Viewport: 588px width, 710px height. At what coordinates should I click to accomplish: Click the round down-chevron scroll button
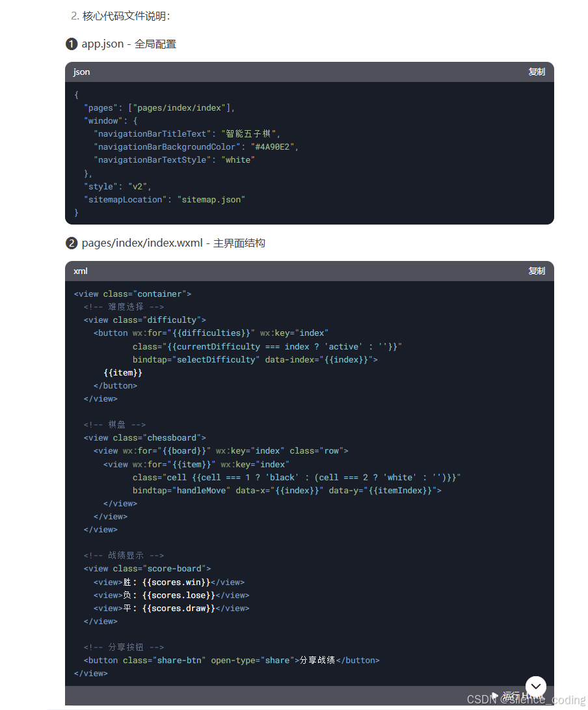tap(535, 687)
